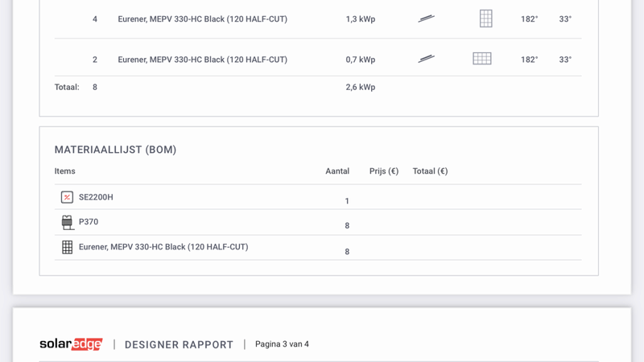Click the MATERIAALLIJST (BOM) heading
Viewport: 644px width, 362px height.
pyautogui.click(x=115, y=150)
